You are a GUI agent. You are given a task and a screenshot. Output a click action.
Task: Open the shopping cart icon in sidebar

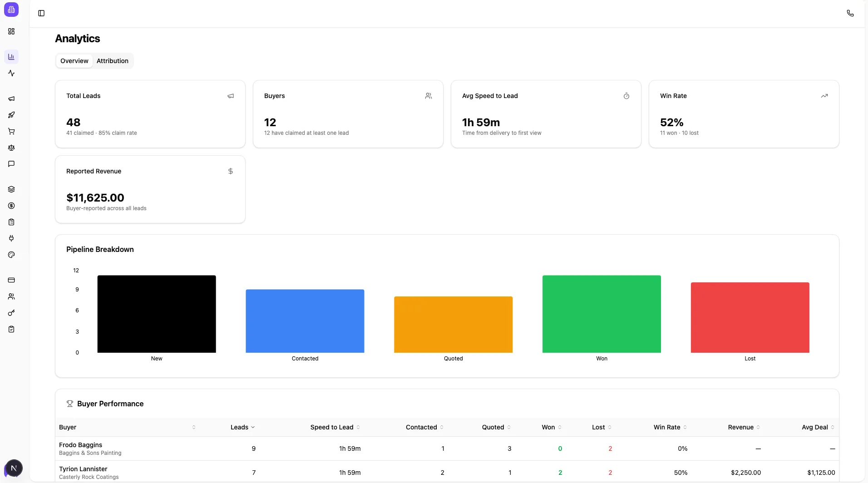11,131
